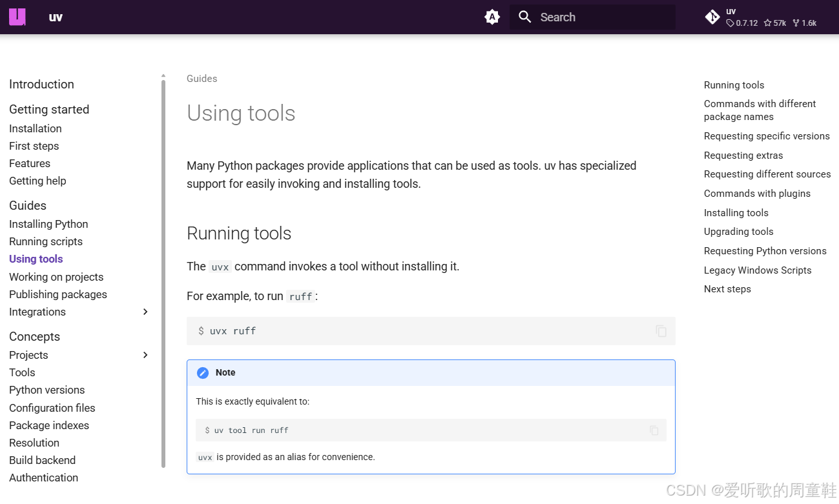Jump to Commands with different package names

click(x=760, y=110)
